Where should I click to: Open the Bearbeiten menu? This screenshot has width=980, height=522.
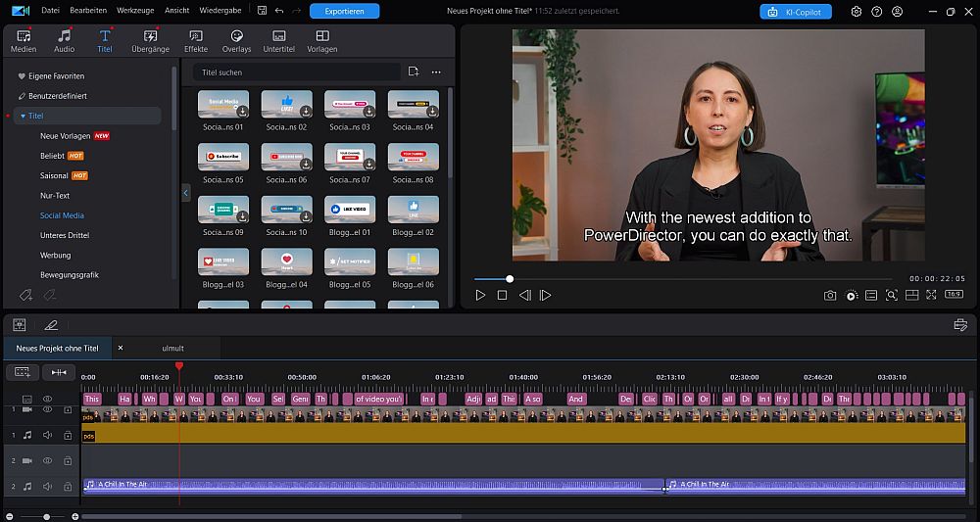pyautogui.click(x=88, y=11)
